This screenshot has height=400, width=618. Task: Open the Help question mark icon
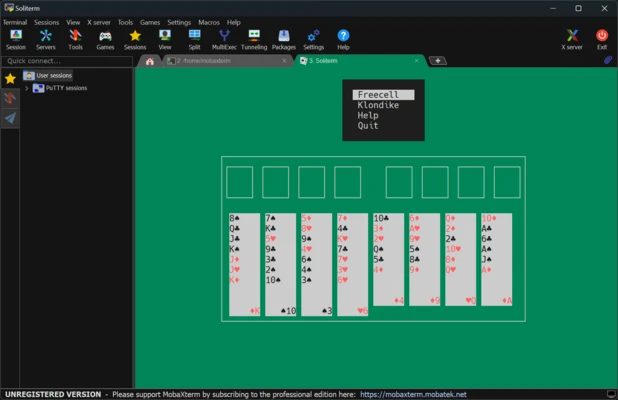pyautogui.click(x=343, y=40)
